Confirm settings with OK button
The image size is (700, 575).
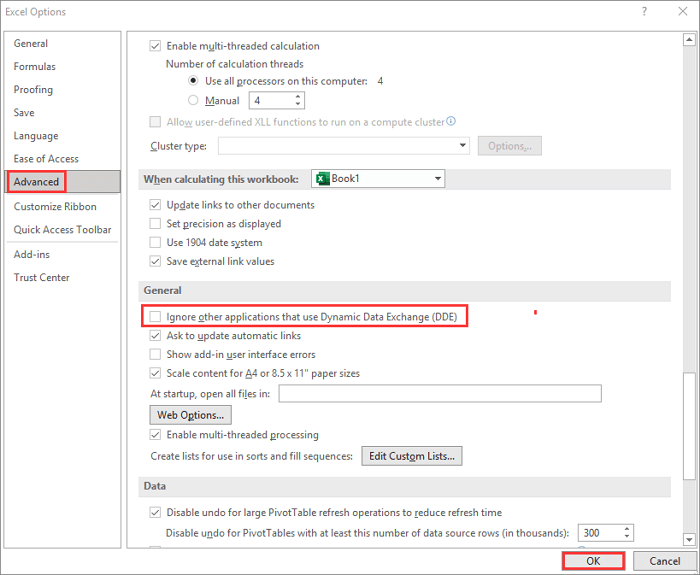tap(593, 561)
